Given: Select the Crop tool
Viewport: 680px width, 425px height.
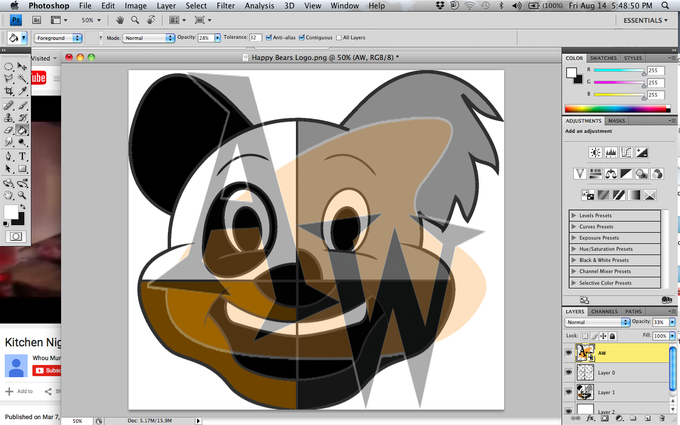Looking at the screenshot, I should [9, 91].
